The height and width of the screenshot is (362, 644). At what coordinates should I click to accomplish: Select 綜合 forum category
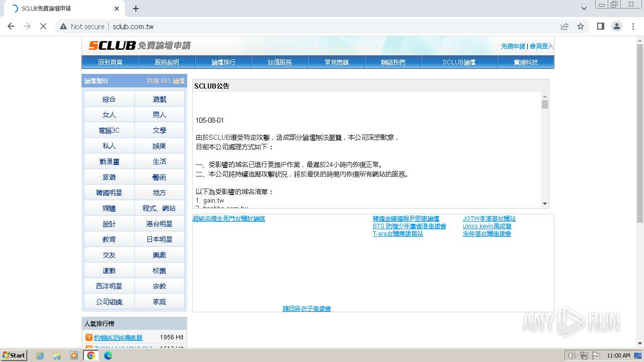pyautogui.click(x=109, y=99)
